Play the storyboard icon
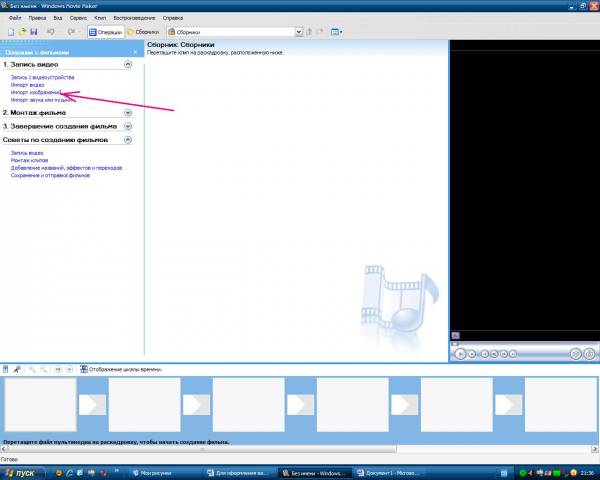 point(69,369)
